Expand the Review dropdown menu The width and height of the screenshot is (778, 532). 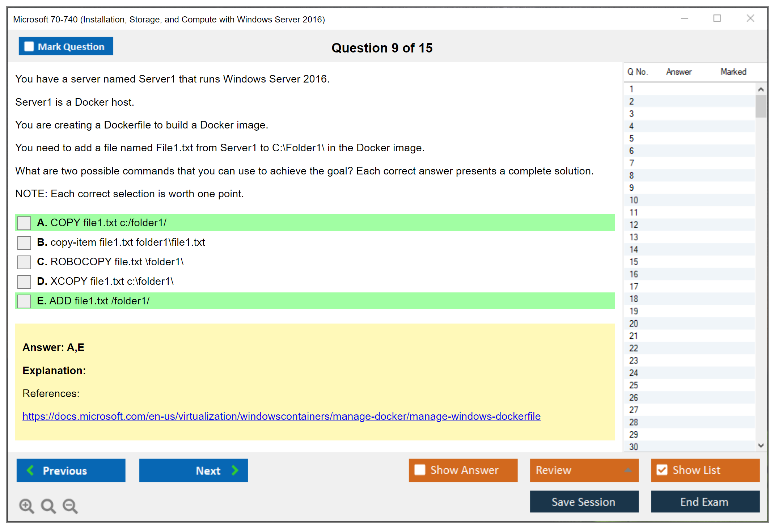click(628, 470)
